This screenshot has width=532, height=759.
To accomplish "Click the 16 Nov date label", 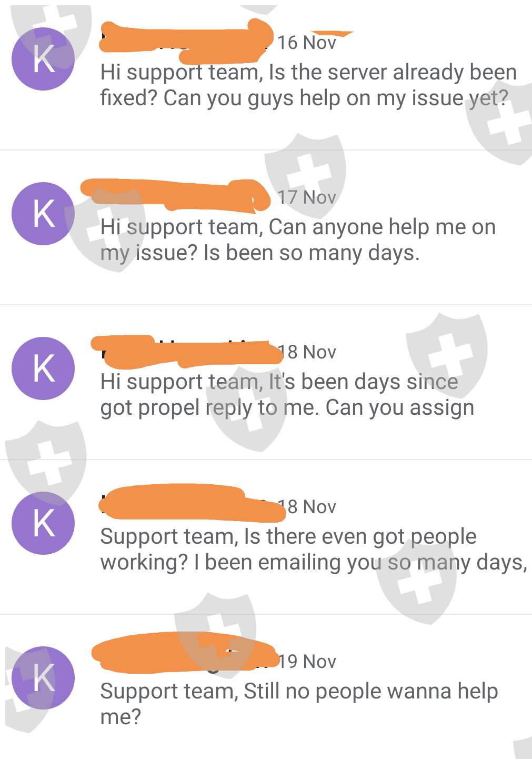I will point(307,43).
